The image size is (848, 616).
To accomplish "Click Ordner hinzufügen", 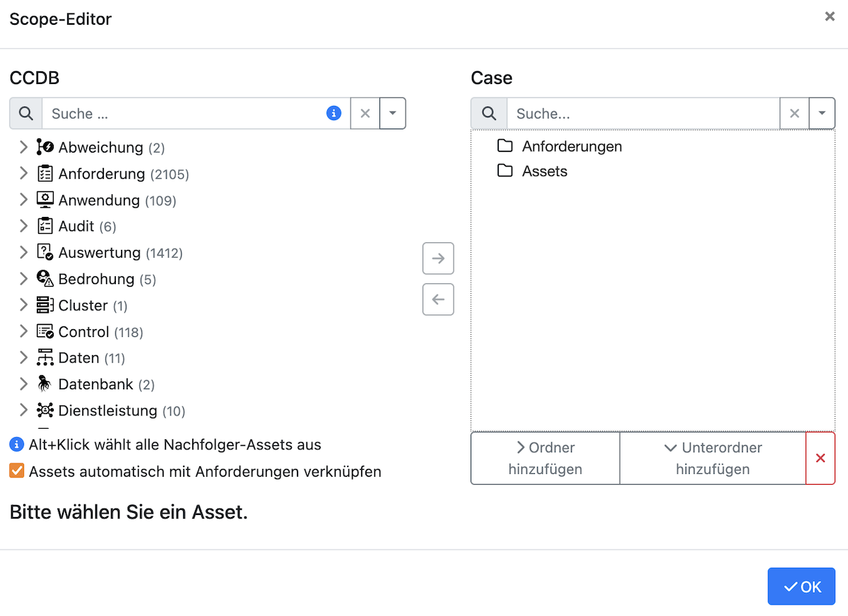I will click(544, 458).
